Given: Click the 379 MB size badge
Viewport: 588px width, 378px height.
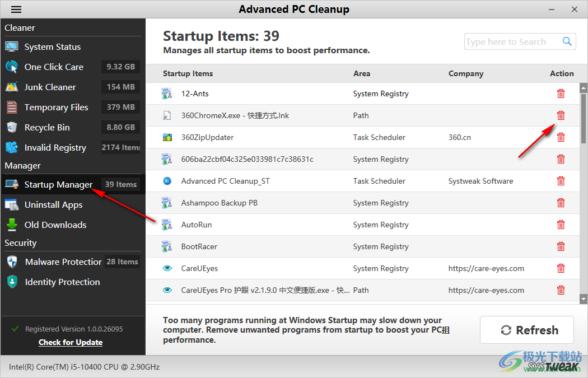Looking at the screenshot, I should coord(121,108).
